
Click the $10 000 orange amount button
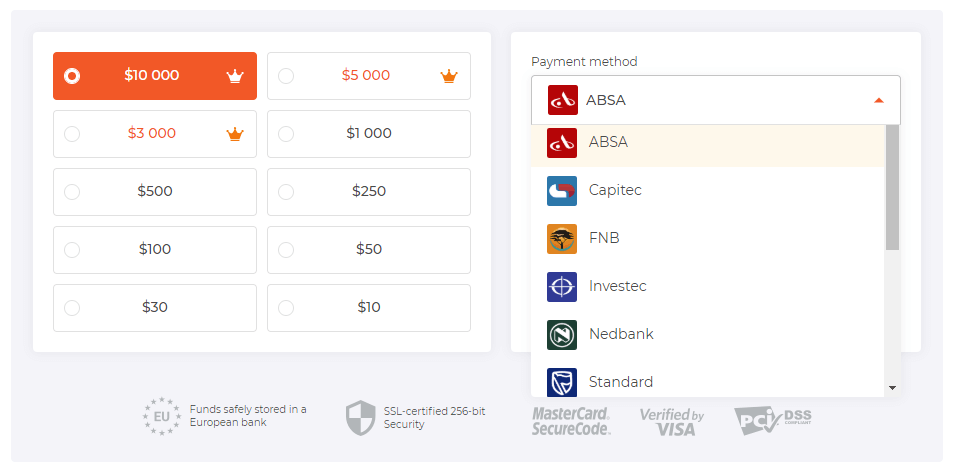coord(155,76)
